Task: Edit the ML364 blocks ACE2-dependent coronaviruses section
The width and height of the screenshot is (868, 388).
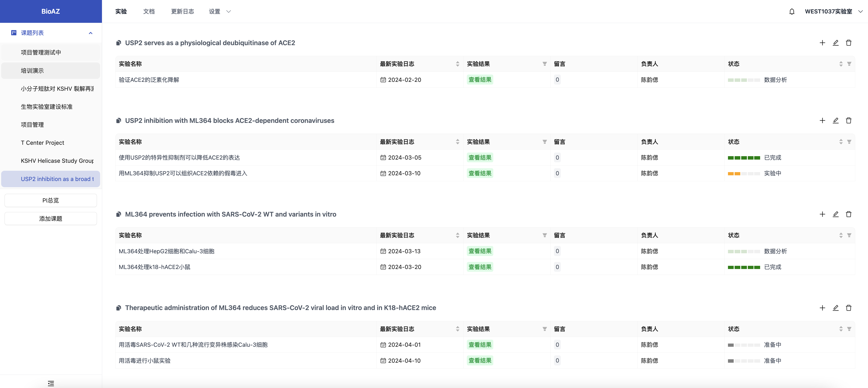Action: 835,121
